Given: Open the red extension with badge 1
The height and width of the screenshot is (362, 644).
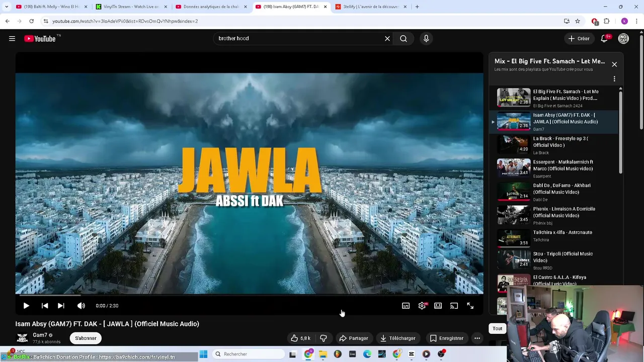Looking at the screenshot, I should 595,21.
